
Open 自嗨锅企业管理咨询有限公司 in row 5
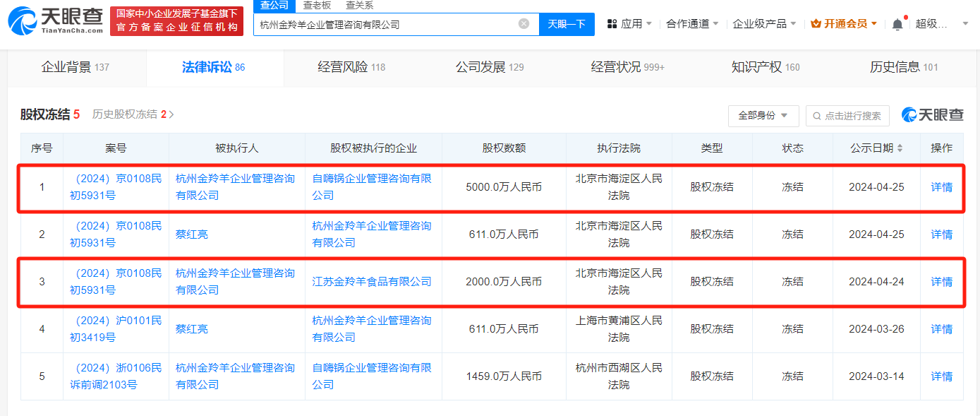click(x=372, y=376)
